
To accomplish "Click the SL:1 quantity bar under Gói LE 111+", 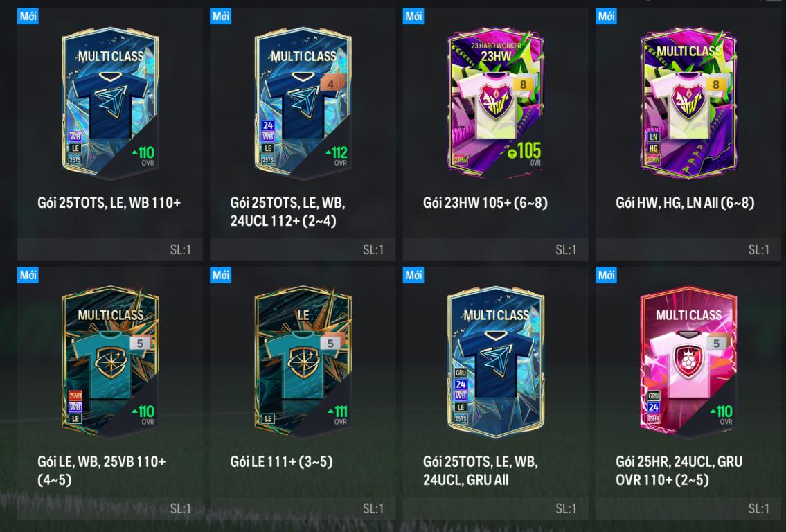I will click(303, 508).
